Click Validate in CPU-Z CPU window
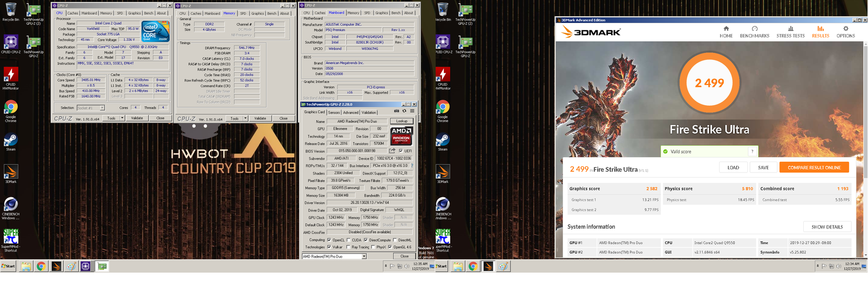Screen dimensions: 868x297 click(x=137, y=118)
